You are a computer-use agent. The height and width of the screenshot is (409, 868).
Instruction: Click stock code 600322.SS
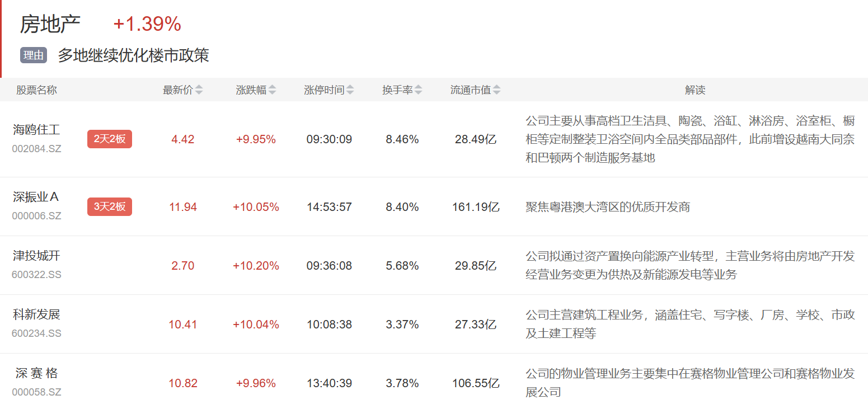[36, 275]
